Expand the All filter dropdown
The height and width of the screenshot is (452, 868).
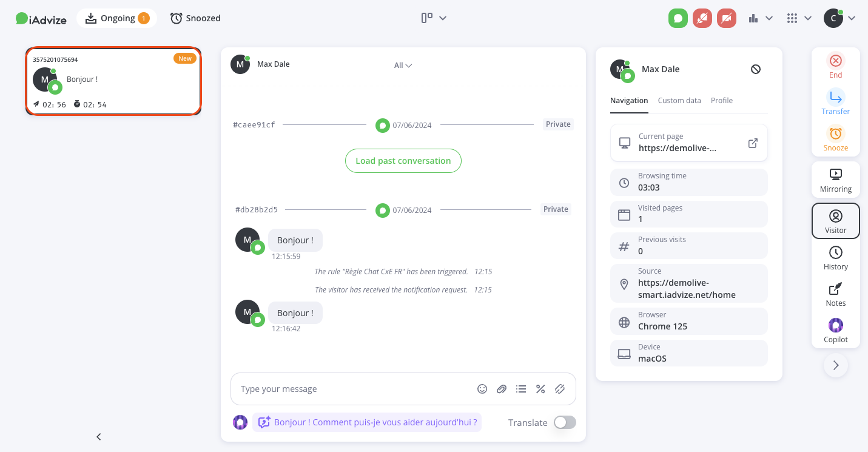(403, 66)
